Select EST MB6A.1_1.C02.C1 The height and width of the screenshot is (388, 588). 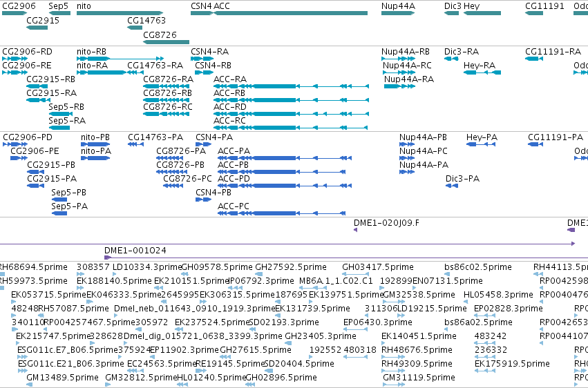click(314, 288)
